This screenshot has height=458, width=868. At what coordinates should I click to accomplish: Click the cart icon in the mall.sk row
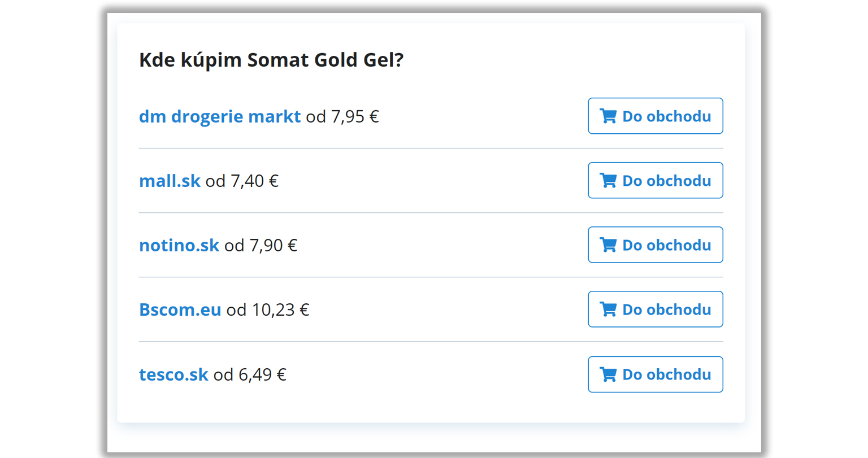coord(608,181)
